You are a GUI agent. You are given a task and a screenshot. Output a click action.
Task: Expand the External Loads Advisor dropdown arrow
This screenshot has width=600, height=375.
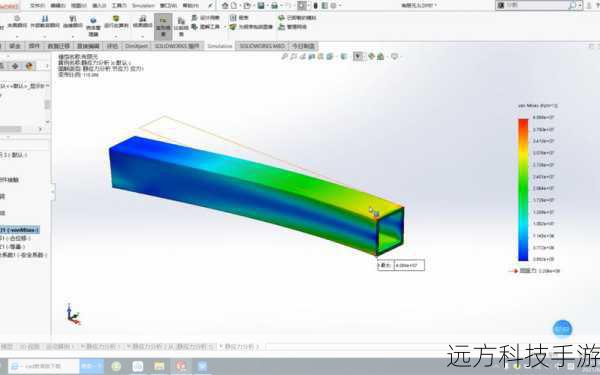click(45, 37)
